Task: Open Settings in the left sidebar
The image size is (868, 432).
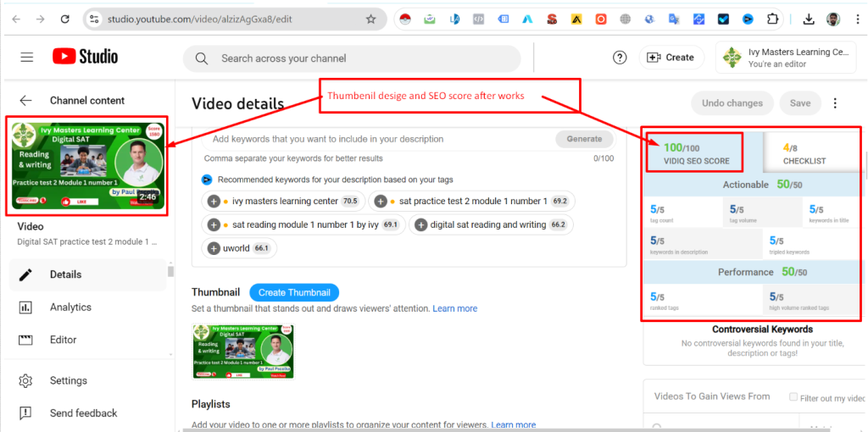Action: coord(68,380)
